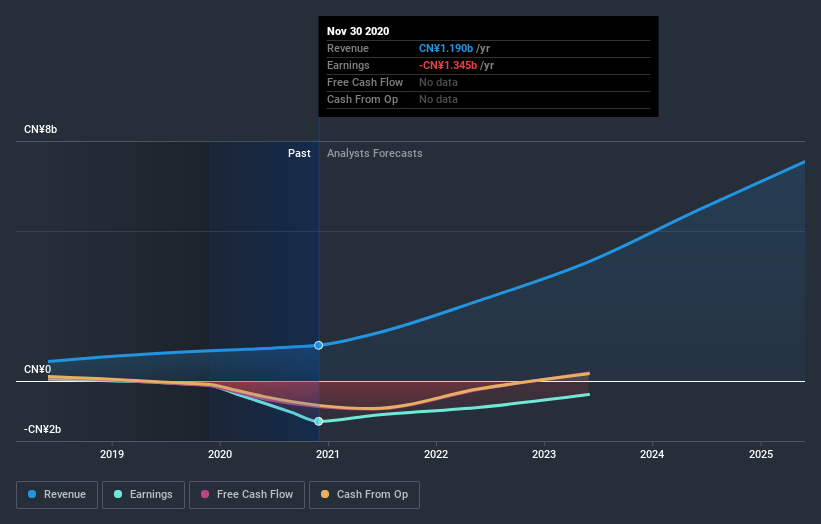This screenshot has height=524, width=821.
Task: Click the 2024 x-axis label
Action: (652, 454)
